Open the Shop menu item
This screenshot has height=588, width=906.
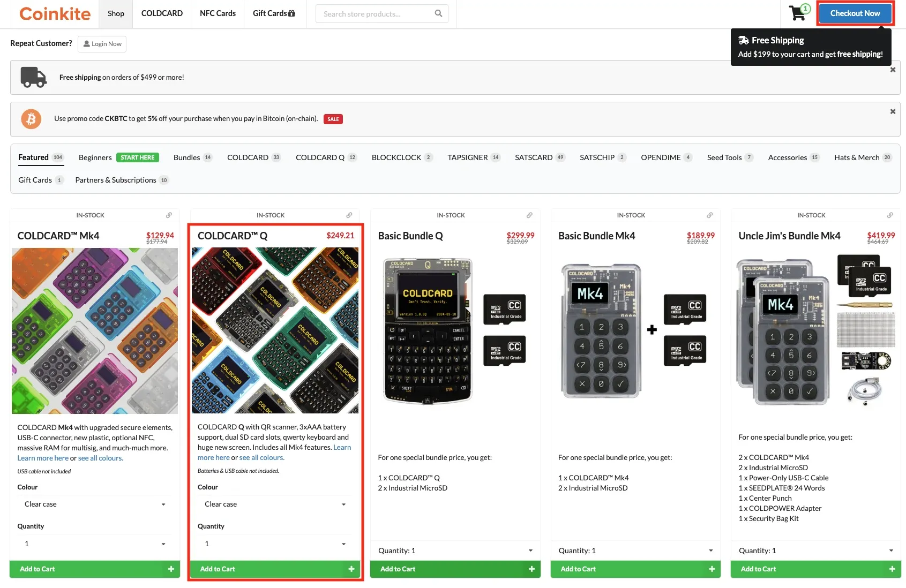[x=116, y=13]
